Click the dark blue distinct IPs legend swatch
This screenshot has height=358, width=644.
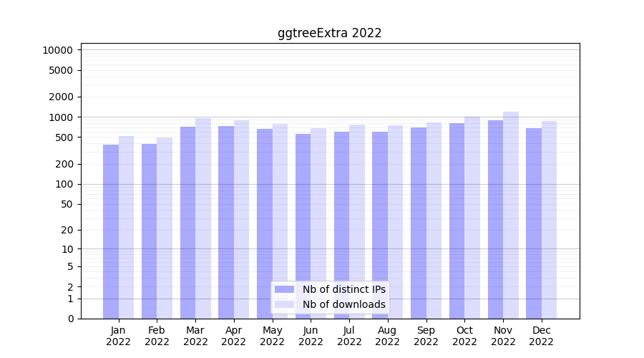pyautogui.click(x=284, y=289)
